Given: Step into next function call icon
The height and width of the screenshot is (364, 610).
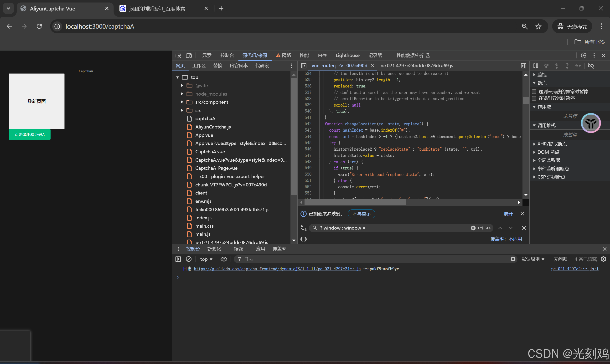Looking at the screenshot, I should coord(557,66).
